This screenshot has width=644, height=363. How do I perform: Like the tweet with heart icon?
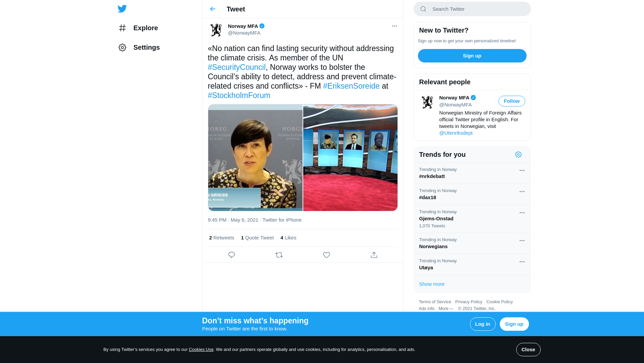pyautogui.click(x=326, y=255)
